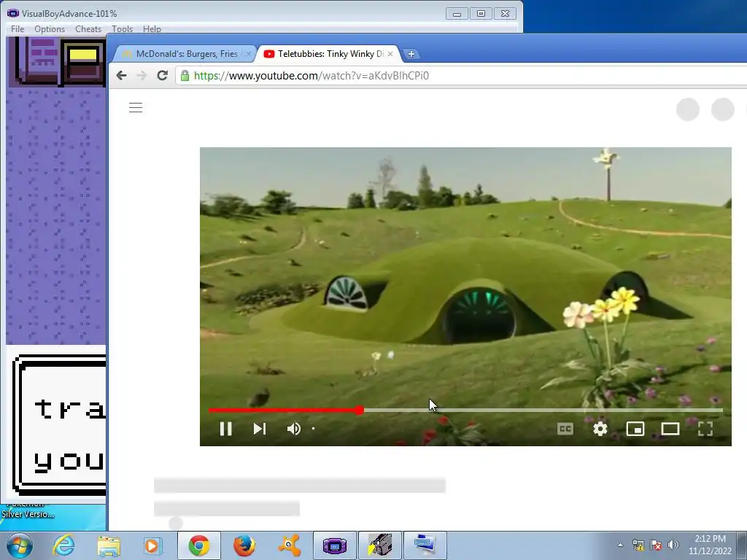Open Windows Explorer folder icon
The image size is (747, 560).
(108, 545)
